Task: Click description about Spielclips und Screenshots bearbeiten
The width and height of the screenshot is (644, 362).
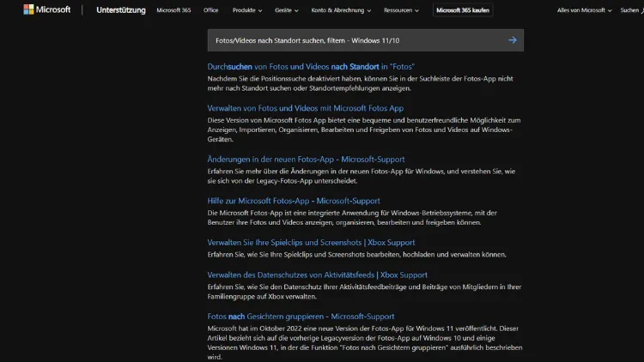Action: [356, 255]
